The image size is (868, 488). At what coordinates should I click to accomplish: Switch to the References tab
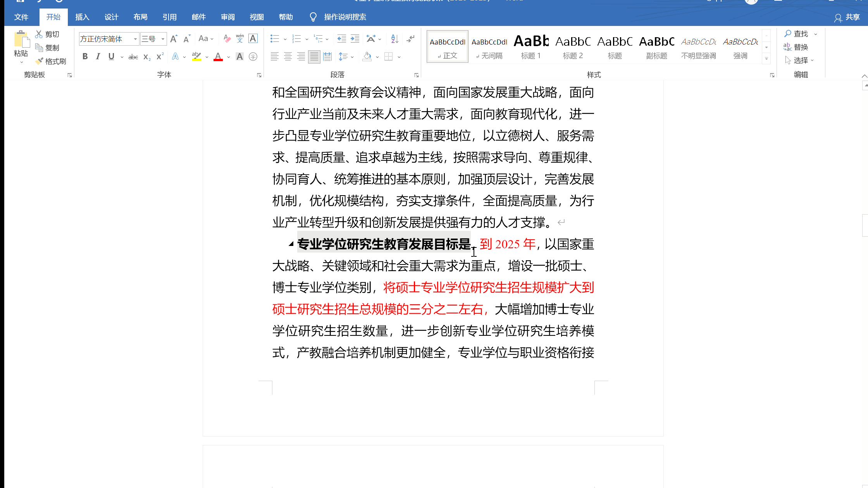(x=169, y=17)
